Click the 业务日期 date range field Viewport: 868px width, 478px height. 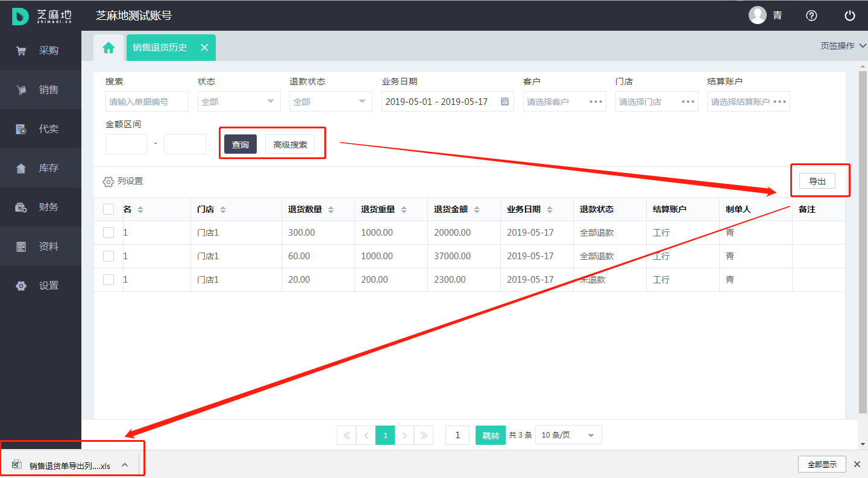point(448,101)
